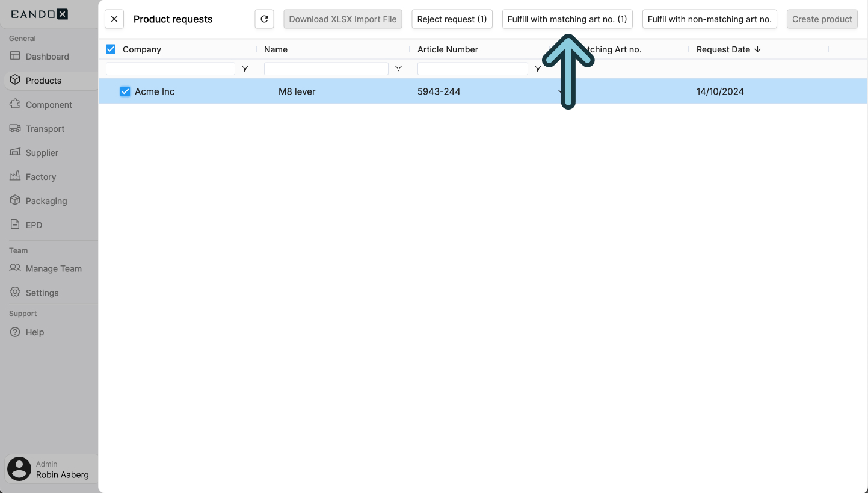Select the Factory sidebar item
This screenshot has width=868, height=493.
[x=40, y=176]
